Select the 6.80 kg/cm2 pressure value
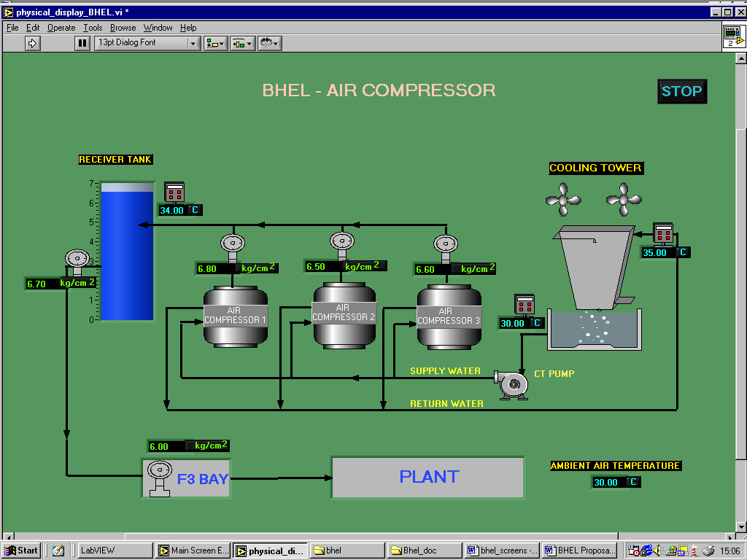The image size is (747, 560). point(237,268)
